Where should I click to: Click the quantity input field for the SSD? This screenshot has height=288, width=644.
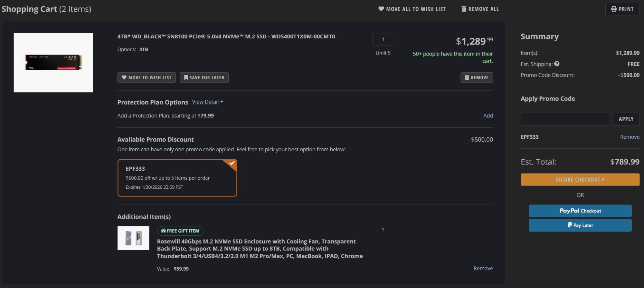coord(383,39)
